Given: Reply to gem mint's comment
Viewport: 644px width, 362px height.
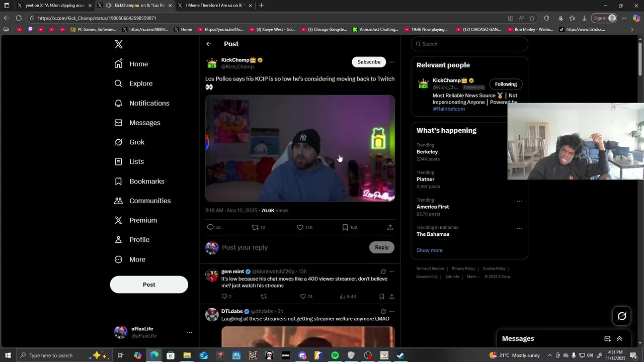Looking at the screenshot, I should pos(224,297).
